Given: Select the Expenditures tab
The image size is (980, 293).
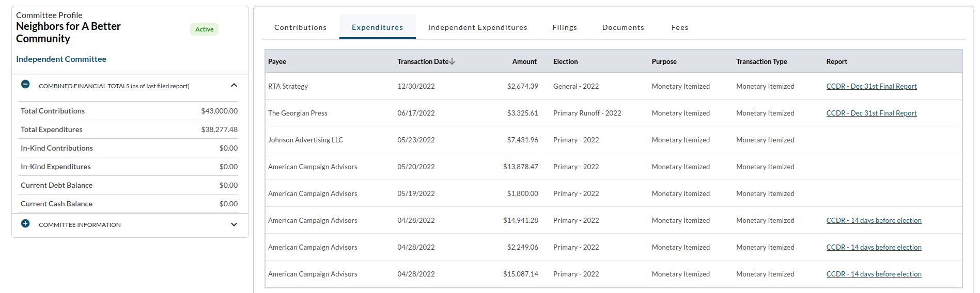Looking at the screenshot, I should (378, 27).
